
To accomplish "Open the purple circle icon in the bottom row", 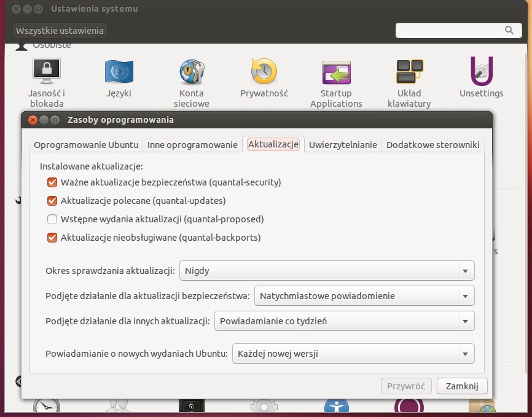I will pos(409,405).
